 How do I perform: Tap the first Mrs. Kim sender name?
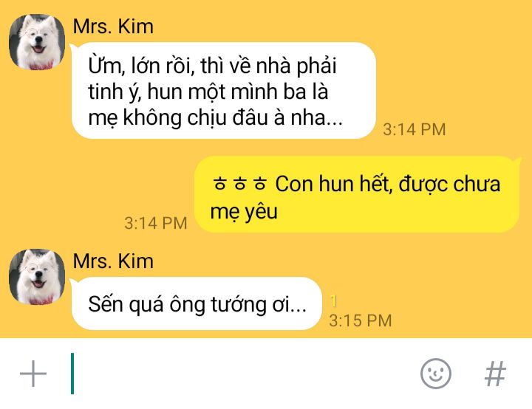tap(113, 27)
